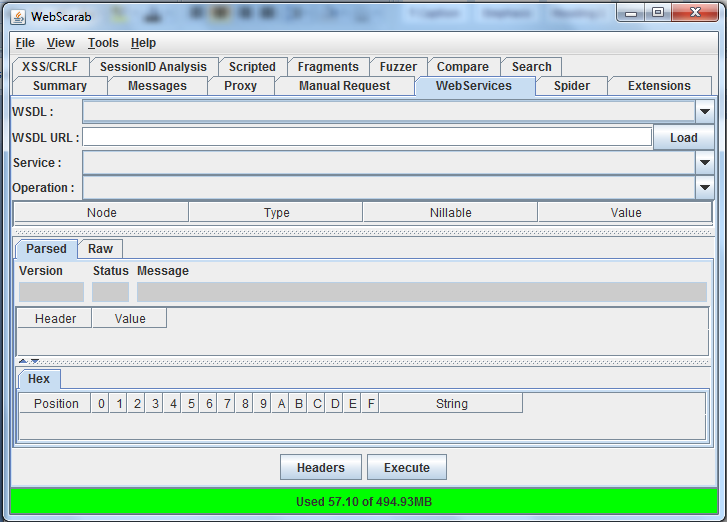Expand split pane with down arrow
Image resolution: width=727 pixels, height=522 pixels.
tap(35, 361)
